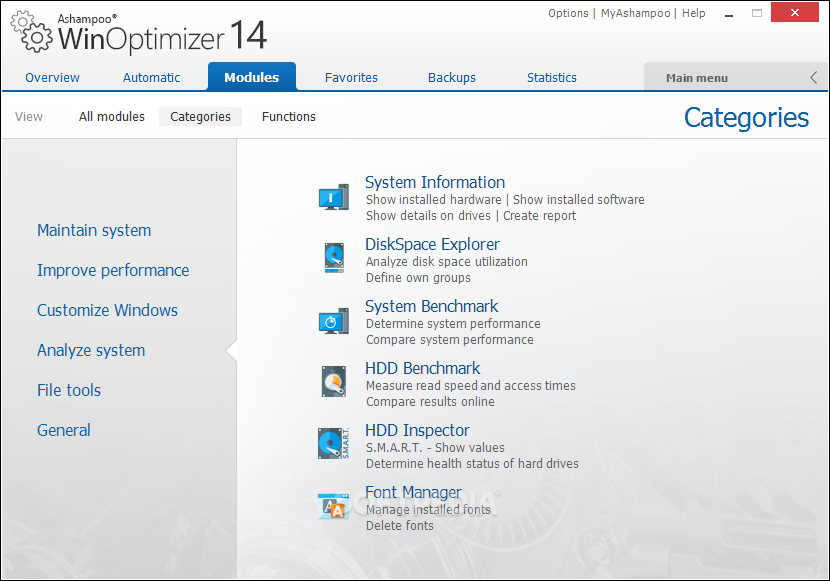830x581 pixels.
Task: Open the Statistics tab
Action: [552, 78]
